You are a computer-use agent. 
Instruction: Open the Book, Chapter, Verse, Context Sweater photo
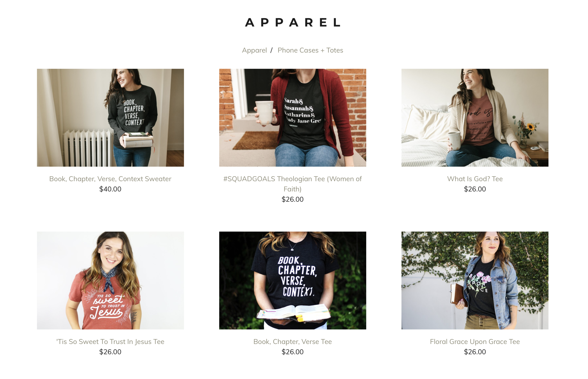(110, 118)
